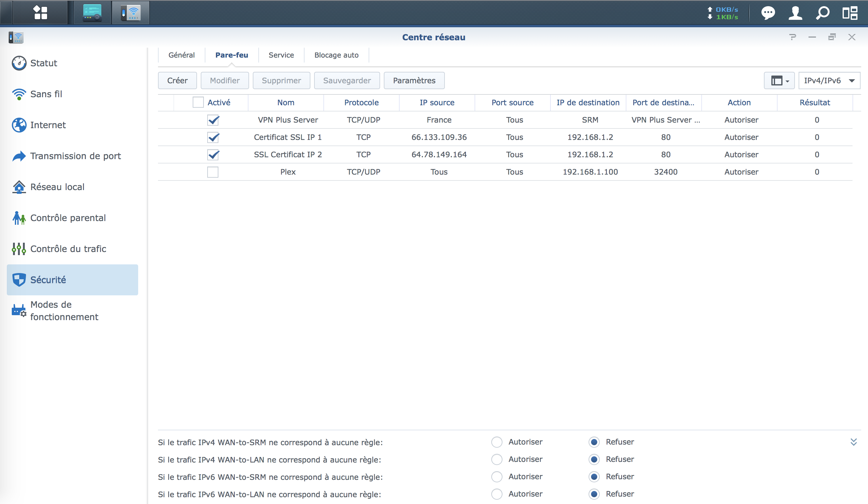This screenshot has width=868, height=504.
Task: Open the user account options icon
Action: point(795,13)
